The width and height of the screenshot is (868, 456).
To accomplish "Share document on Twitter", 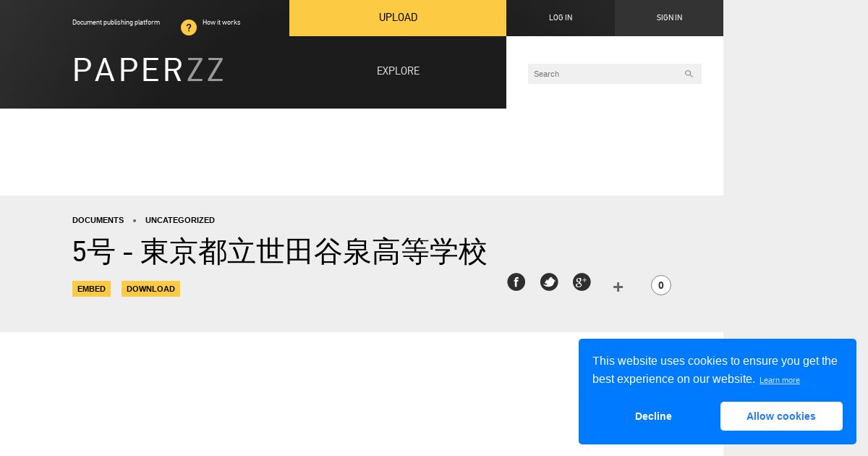I will point(549,282).
